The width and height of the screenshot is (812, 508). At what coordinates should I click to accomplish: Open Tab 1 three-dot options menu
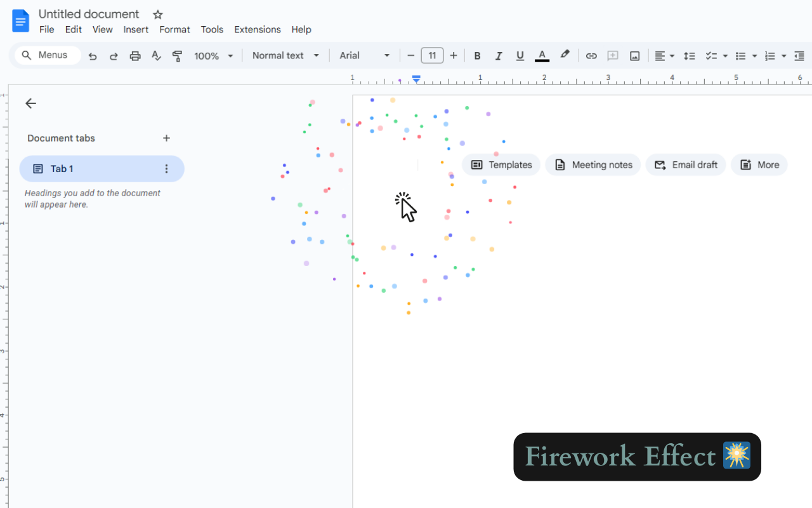point(167,169)
